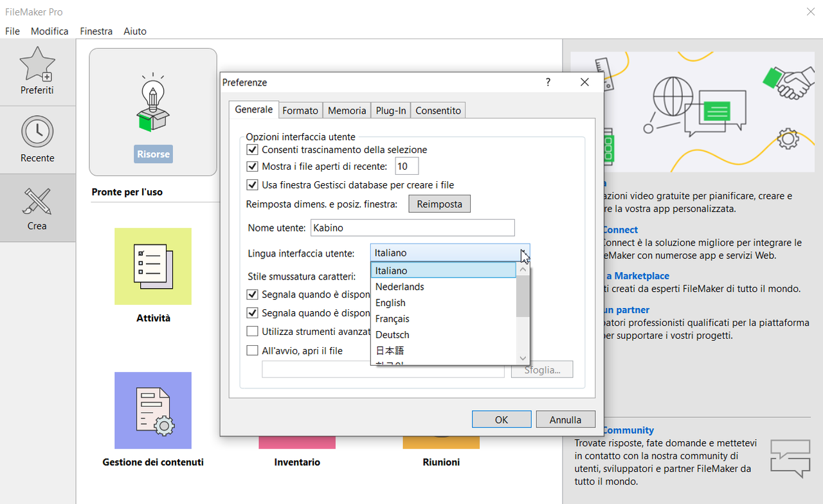Enable Utilizza strumenti avanzati checkbox
The height and width of the screenshot is (504, 823).
pos(253,332)
